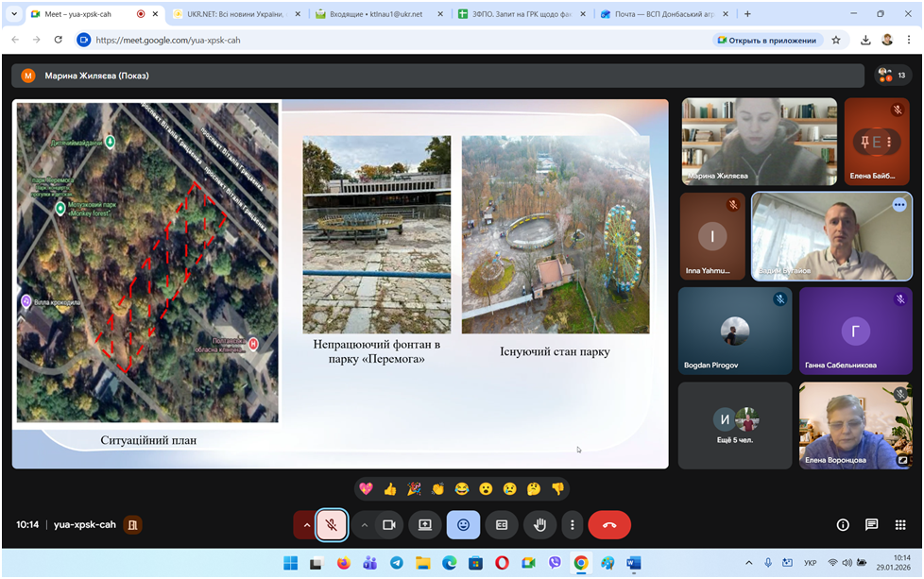Image resolution: width=924 pixels, height=579 pixels.
Task: Click the red leave call button
Action: point(609,525)
